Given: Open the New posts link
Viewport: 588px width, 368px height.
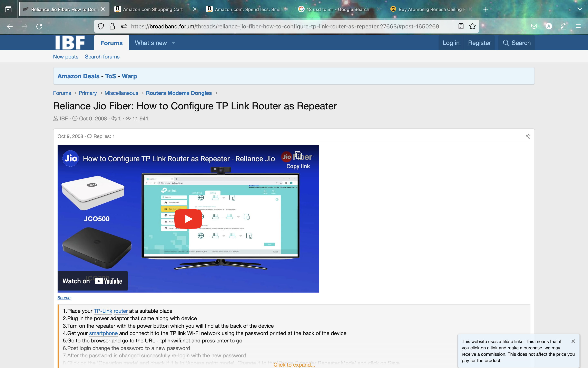Looking at the screenshot, I should 66,57.
